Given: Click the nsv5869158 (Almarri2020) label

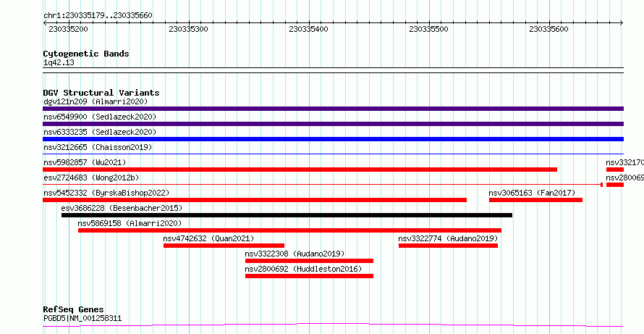Looking at the screenshot, I should pos(130,223).
